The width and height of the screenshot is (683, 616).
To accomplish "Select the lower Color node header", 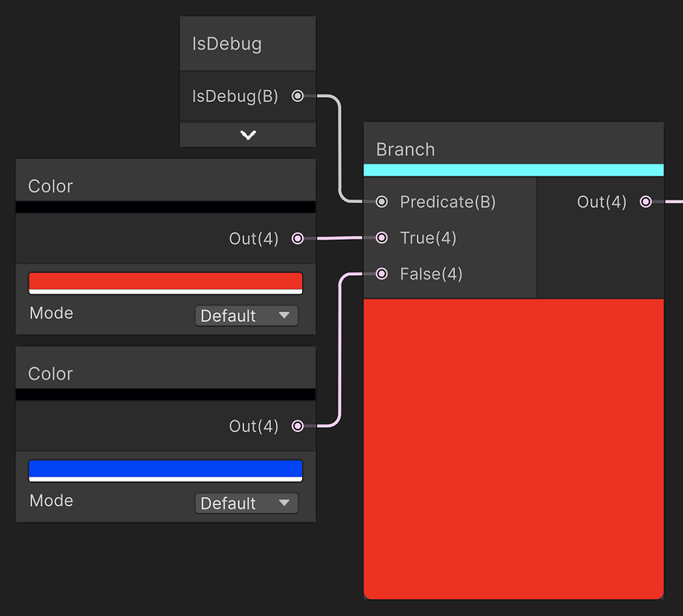I will click(x=164, y=373).
